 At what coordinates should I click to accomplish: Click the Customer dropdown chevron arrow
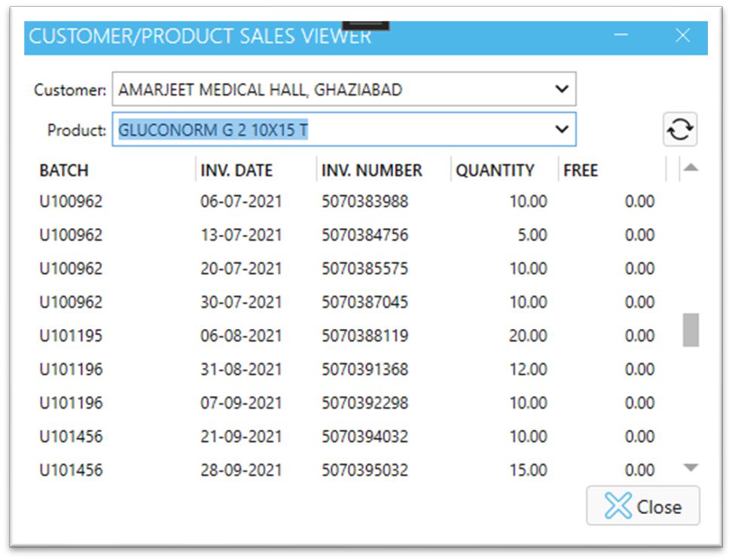pyautogui.click(x=562, y=88)
